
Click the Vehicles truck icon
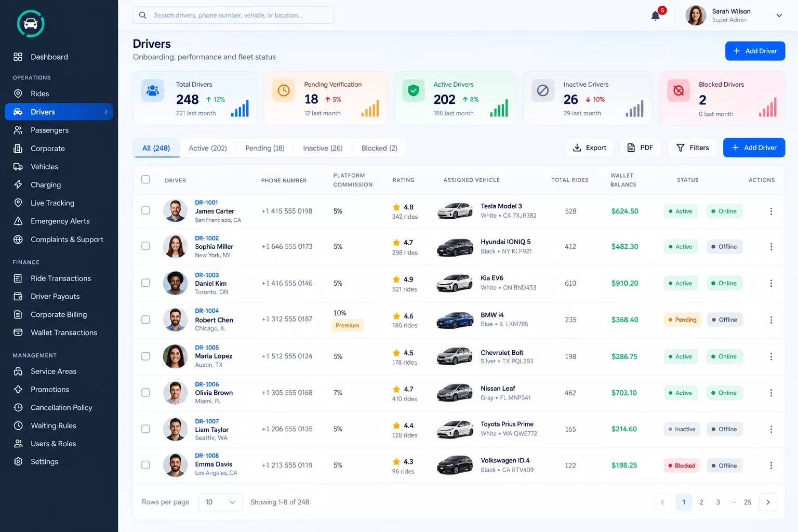(x=18, y=166)
